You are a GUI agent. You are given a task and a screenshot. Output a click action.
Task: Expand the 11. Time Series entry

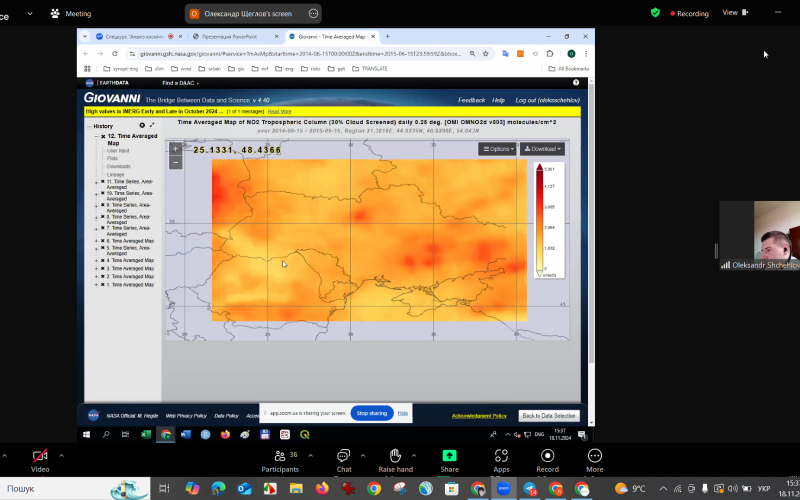pos(96,182)
